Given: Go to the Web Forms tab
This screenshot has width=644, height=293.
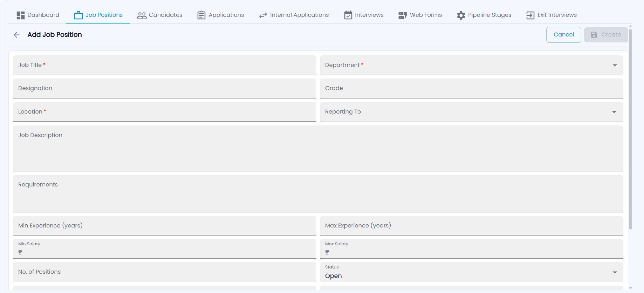Looking at the screenshot, I should pos(420,15).
